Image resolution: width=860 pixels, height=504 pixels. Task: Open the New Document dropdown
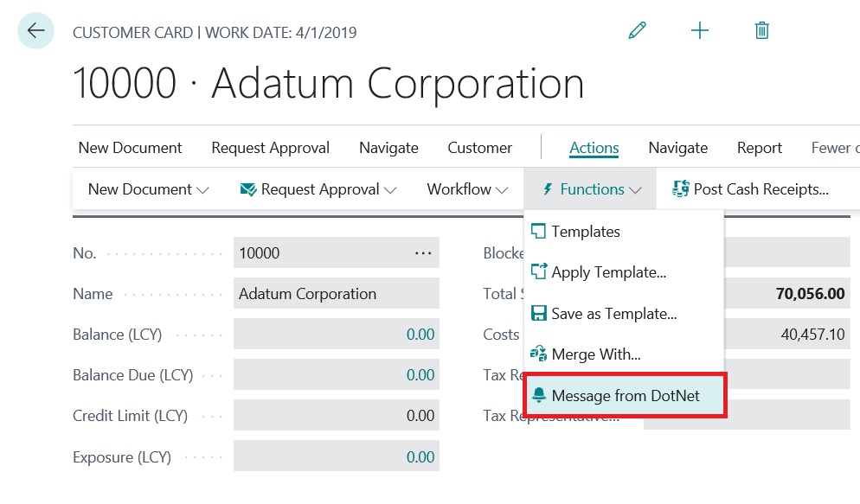147,188
